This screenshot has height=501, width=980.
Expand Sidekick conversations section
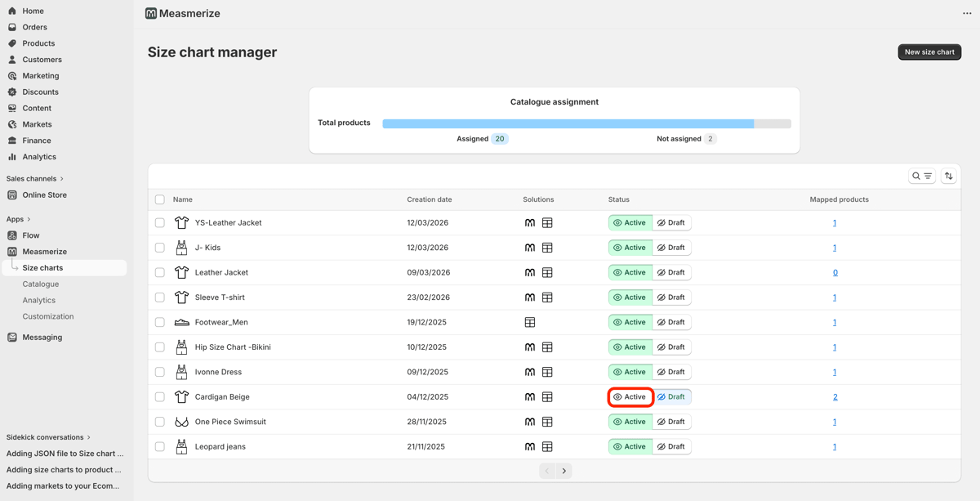(89, 437)
